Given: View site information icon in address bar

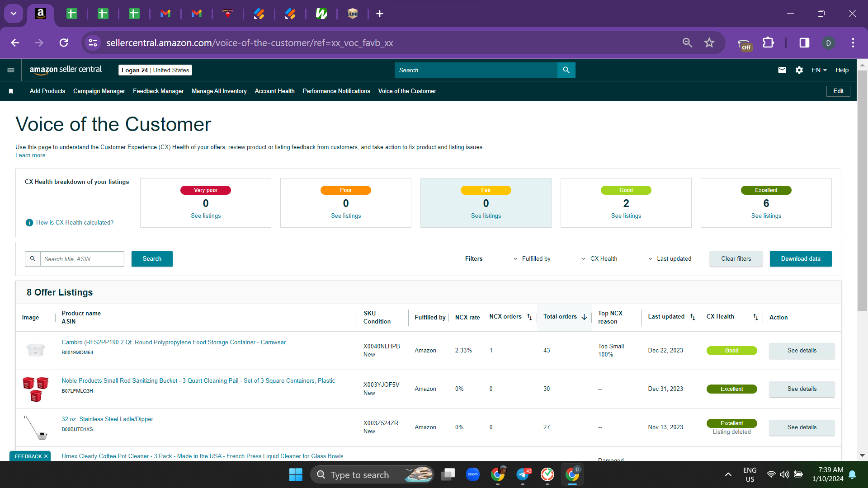Looking at the screenshot, I should click(x=93, y=43).
